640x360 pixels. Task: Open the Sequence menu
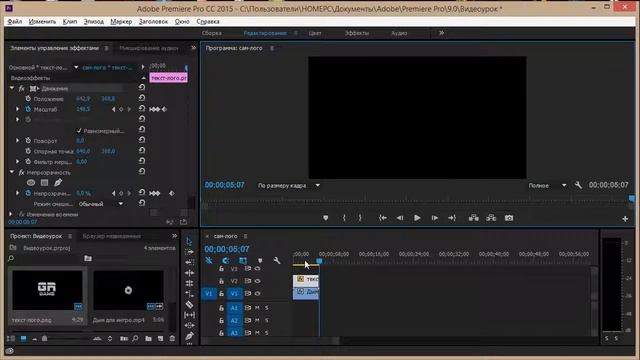coord(93,21)
